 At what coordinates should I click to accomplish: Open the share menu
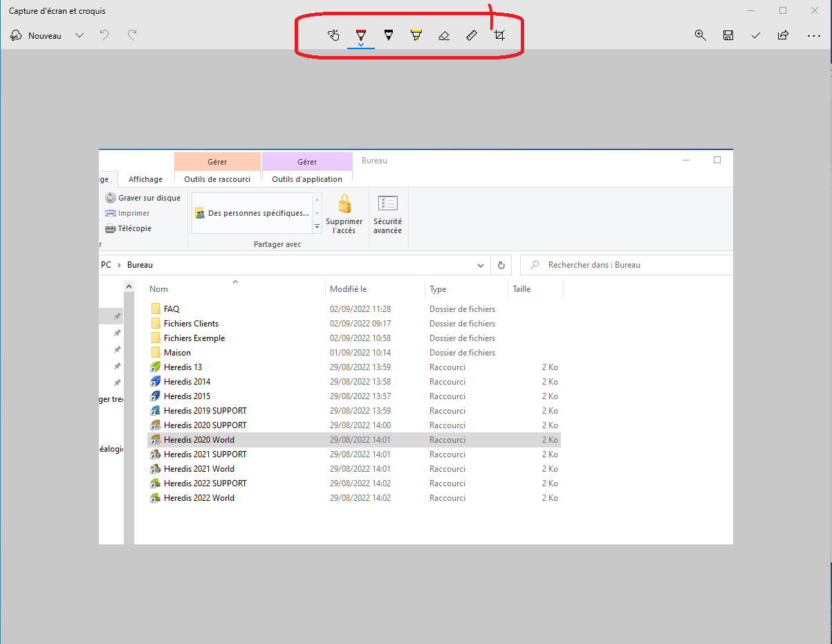tap(783, 35)
